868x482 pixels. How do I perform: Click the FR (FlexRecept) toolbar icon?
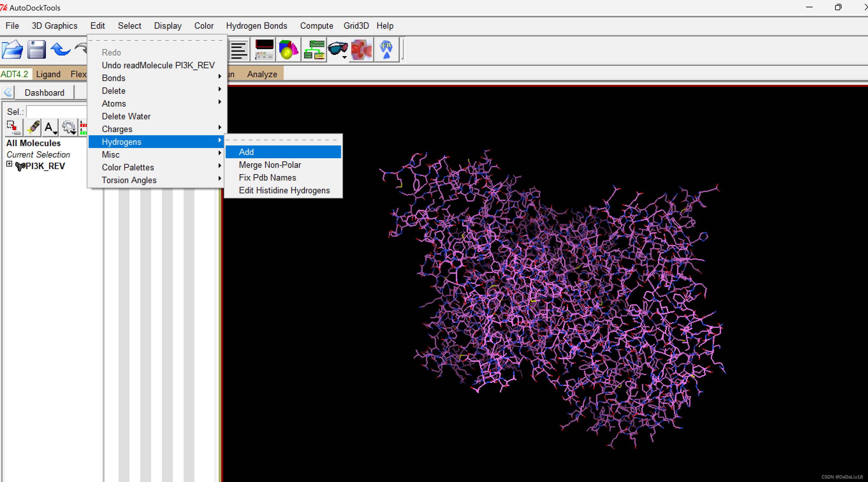[x=386, y=49]
